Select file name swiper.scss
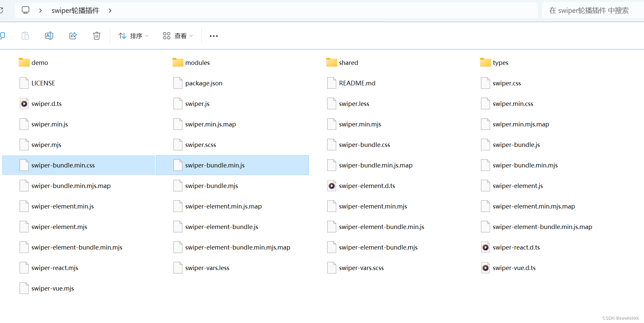 [x=201, y=145]
